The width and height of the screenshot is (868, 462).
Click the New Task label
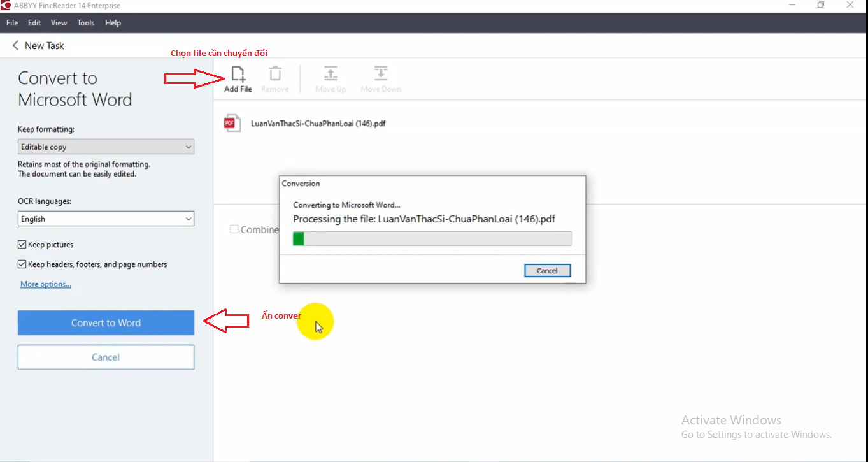[45, 46]
